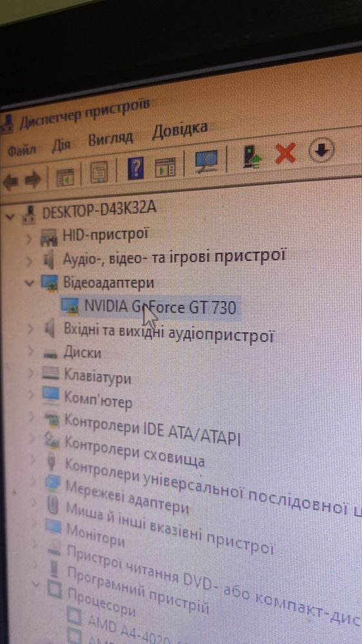Expand the Комп'ютер node

[x=31, y=396]
